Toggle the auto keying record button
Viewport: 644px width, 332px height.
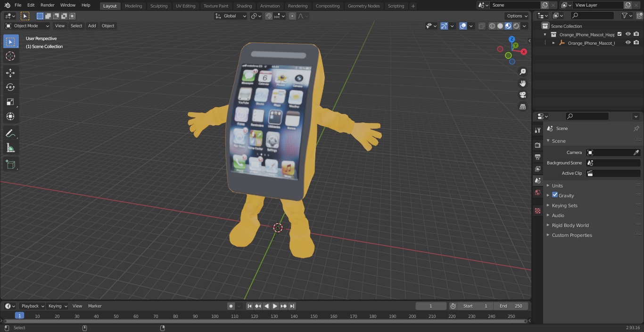point(231,306)
